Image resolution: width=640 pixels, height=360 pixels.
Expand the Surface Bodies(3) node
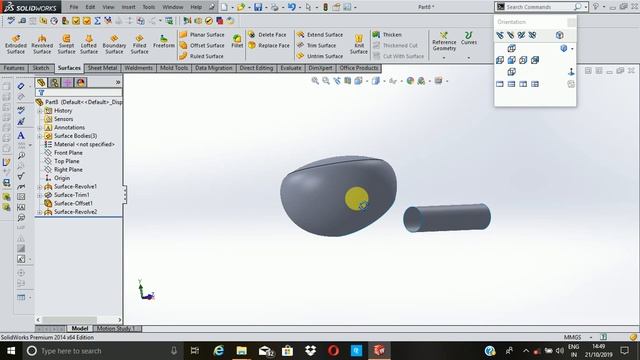click(x=40, y=136)
